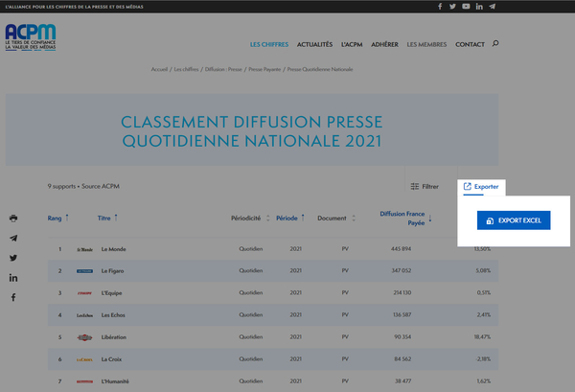575x392 pixels.
Task: Open Le Monde title link
Action: click(x=114, y=249)
